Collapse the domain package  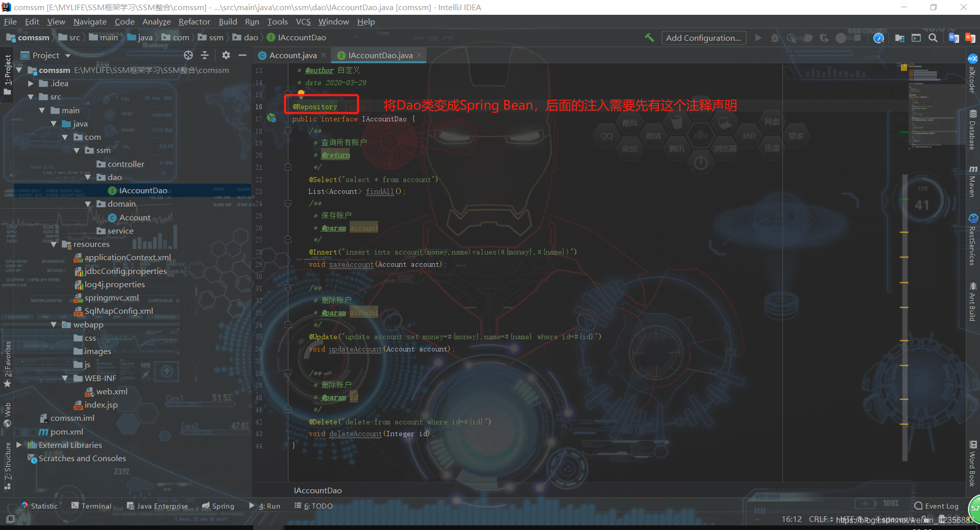(88, 204)
